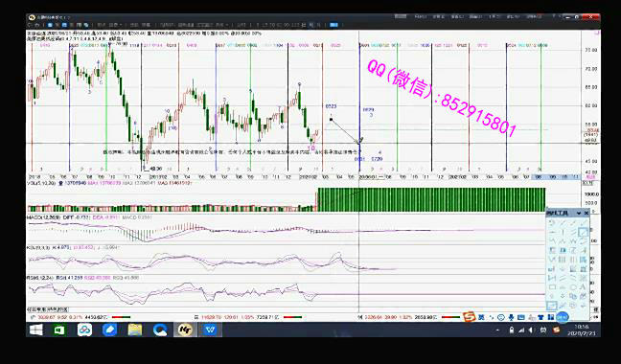Image resolution: width=621 pixels, height=364 pixels.
Task: Open the folder icon in the taskbar
Action: (x=135, y=330)
